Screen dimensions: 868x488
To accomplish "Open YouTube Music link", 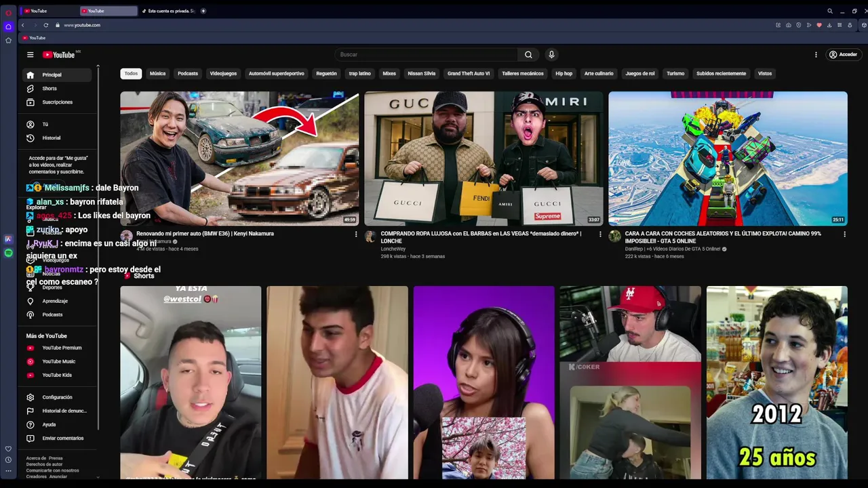I will pyautogui.click(x=58, y=361).
